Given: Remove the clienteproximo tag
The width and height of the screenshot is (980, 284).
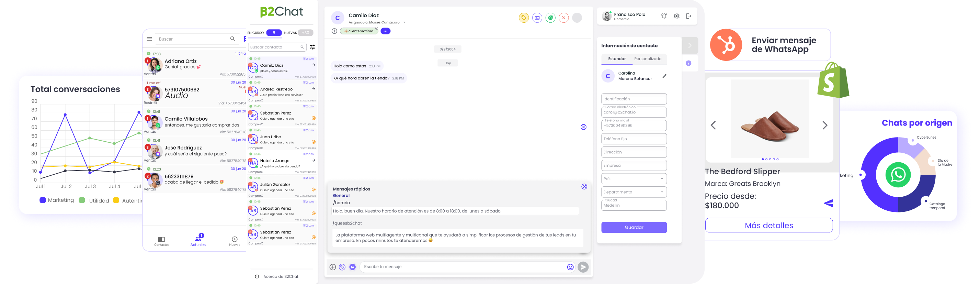Looking at the screenshot, I should (377, 29).
